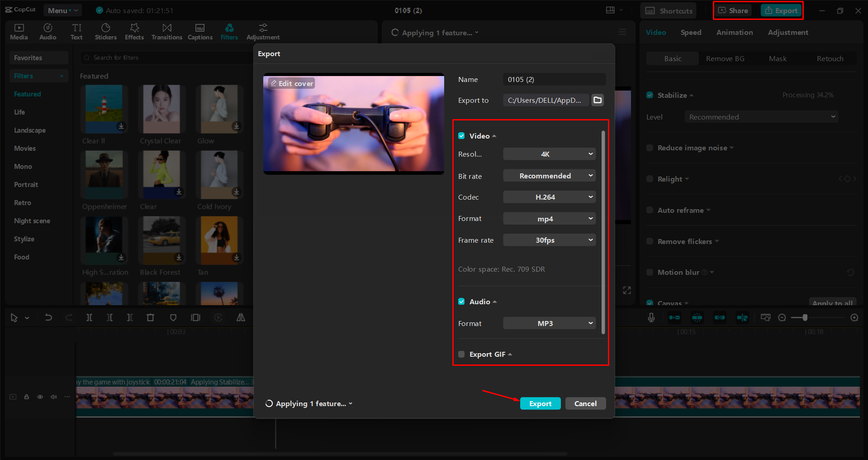Open the Menu dropdown in top bar

62,10
